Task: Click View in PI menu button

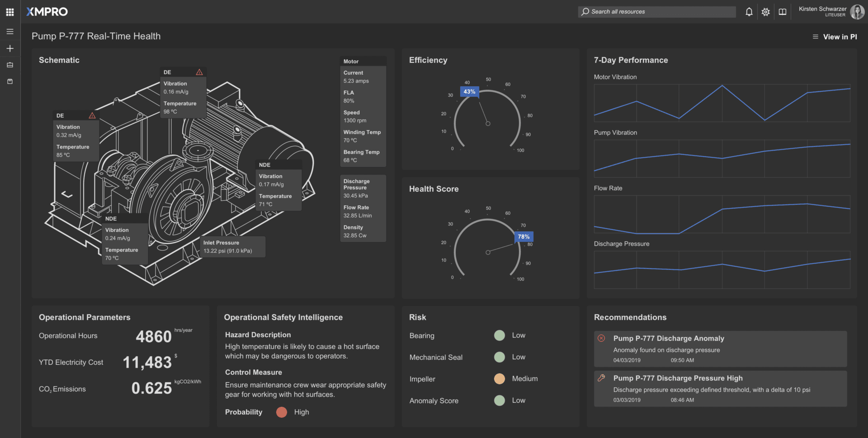Action: [835, 37]
